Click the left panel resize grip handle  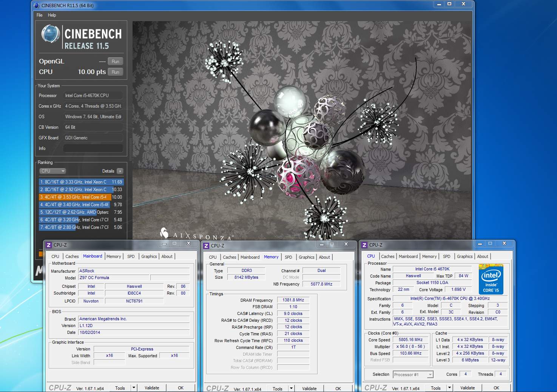pos(131,149)
